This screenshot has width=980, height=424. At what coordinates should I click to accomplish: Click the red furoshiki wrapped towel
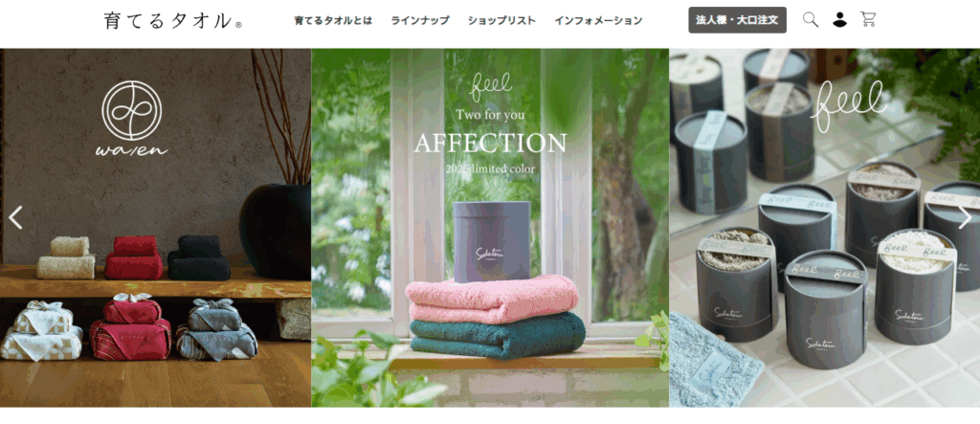coord(130,327)
